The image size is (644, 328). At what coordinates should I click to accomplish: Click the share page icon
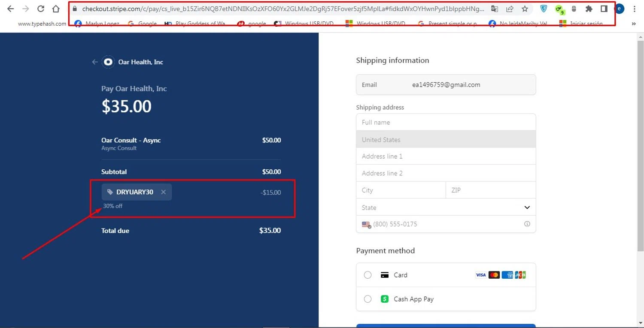(x=510, y=9)
